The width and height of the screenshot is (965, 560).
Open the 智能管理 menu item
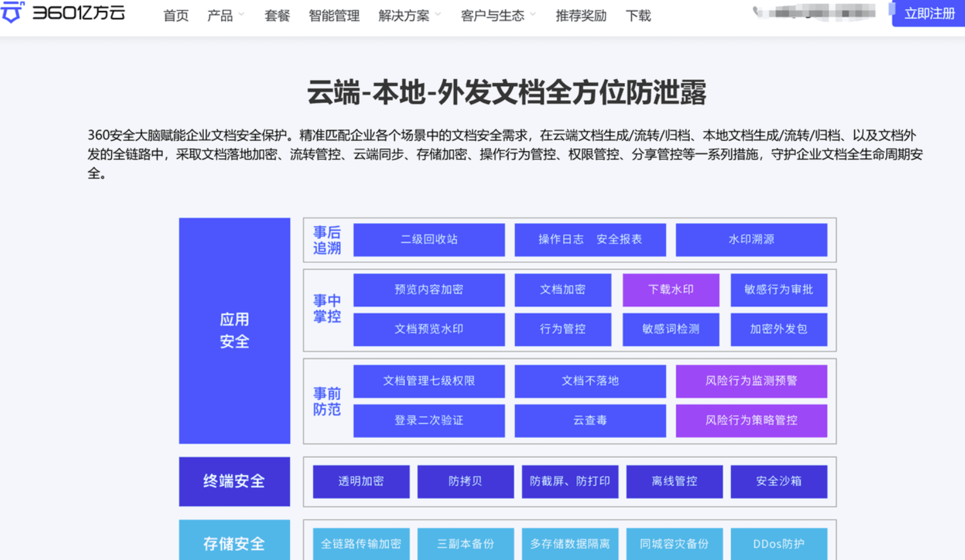coord(334,15)
